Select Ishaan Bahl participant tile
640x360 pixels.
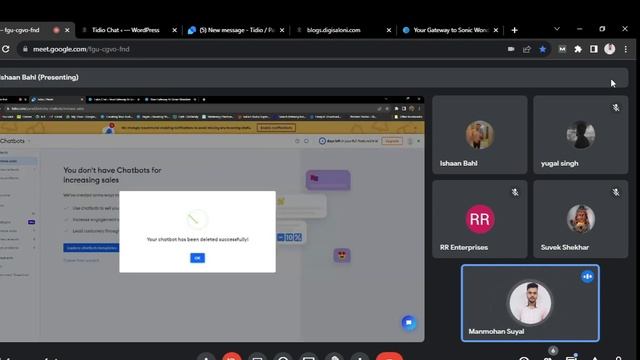(480, 135)
